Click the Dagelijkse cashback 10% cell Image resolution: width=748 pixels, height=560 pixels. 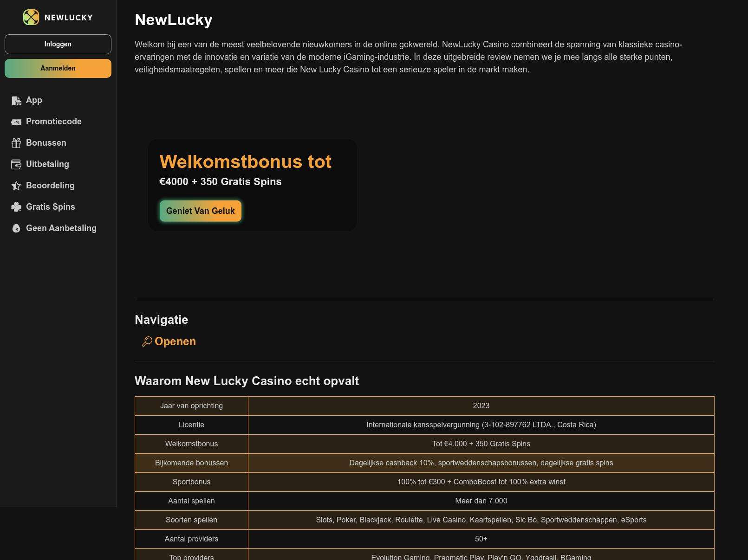(481, 463)
